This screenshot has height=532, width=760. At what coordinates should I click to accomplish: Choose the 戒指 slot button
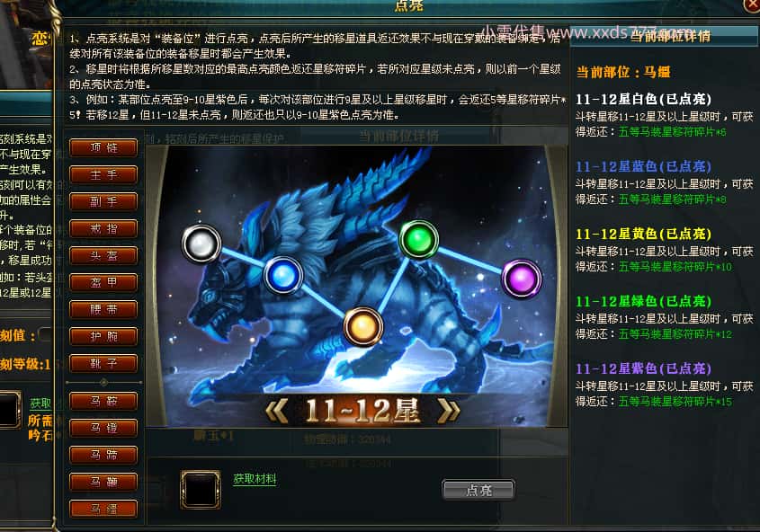click(x=103, y=228)
